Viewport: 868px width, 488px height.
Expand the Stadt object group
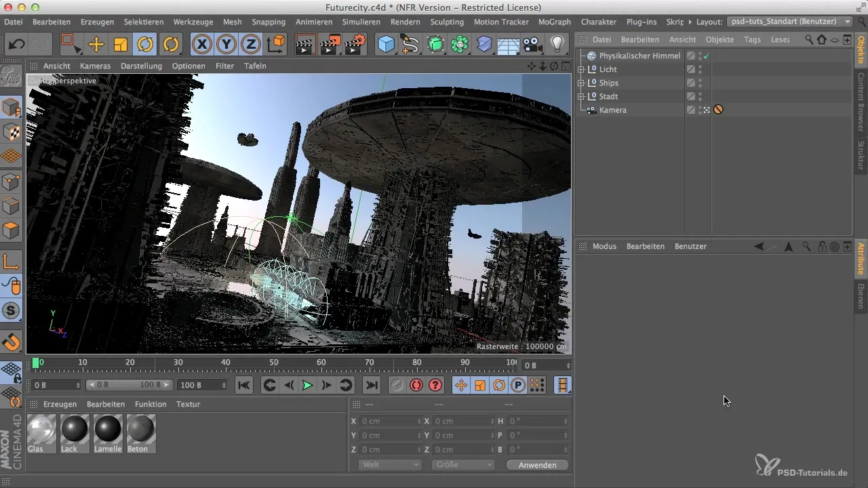pyautogui.click(x=580, y=96)
